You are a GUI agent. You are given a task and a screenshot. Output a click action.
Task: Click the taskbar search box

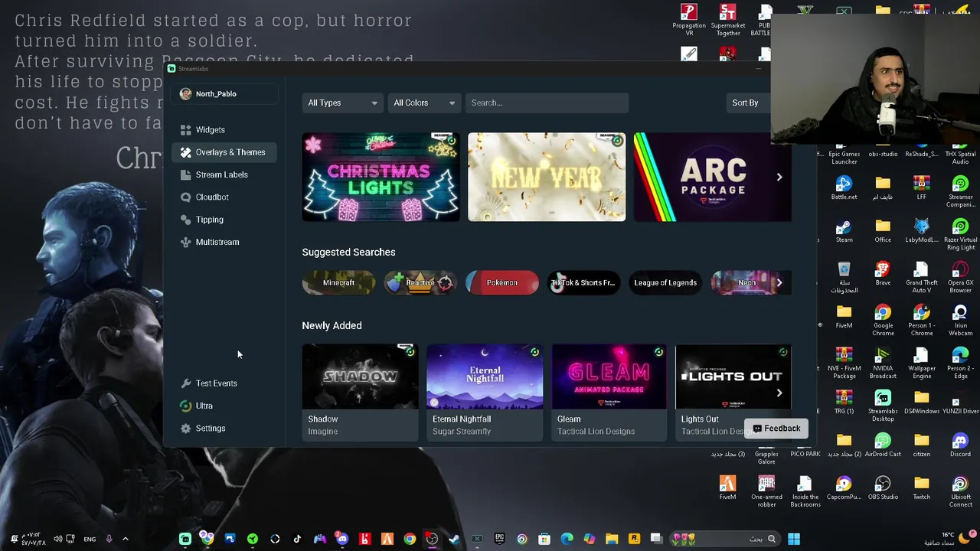[x=724, y=539]
